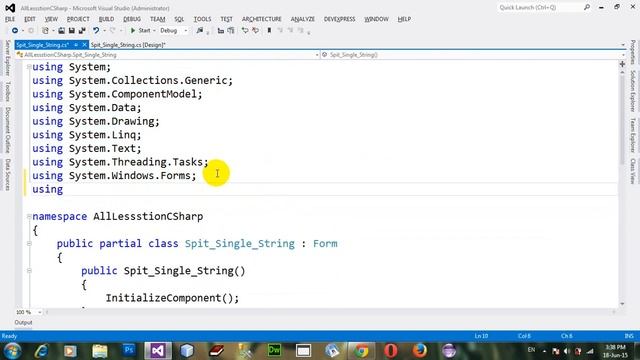Switch to Spit_Single_String.cs [Design] tab

[128, 45]
